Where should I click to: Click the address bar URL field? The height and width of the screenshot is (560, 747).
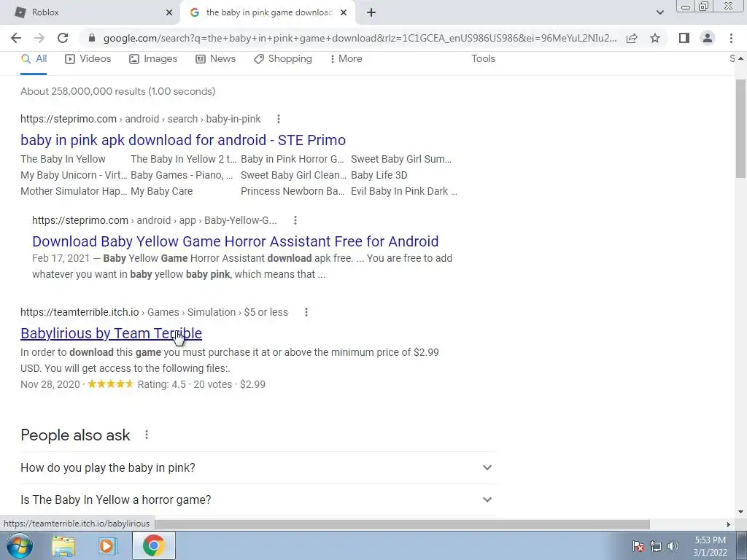click(x=360, y=38)
